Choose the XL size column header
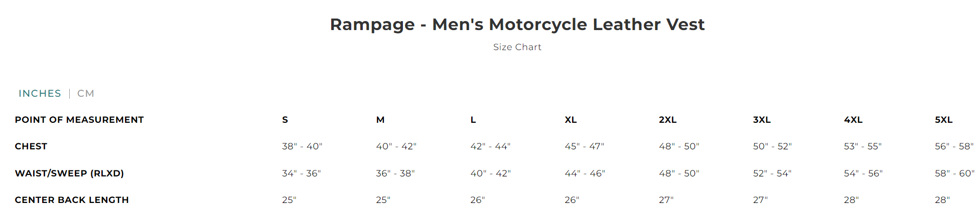The image size is (980, 212). pyautogui.click(x=571, y=120)
